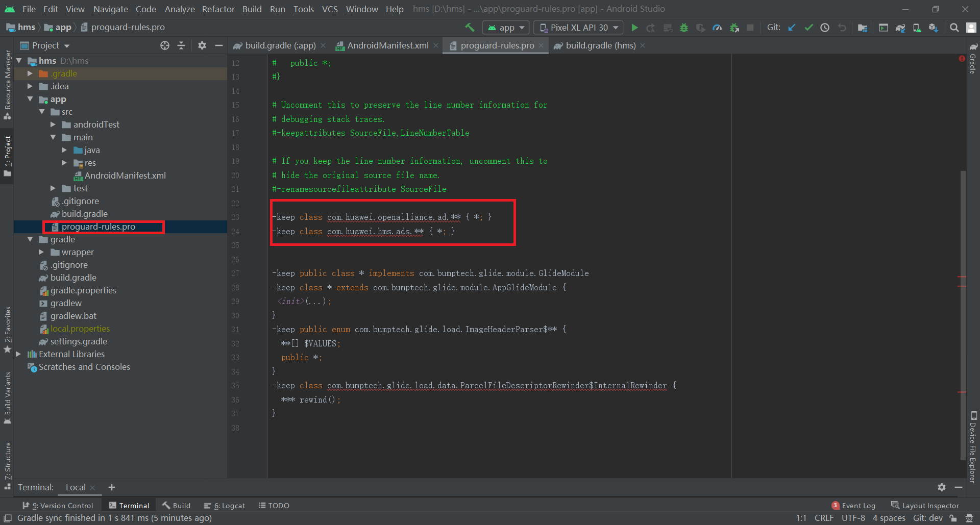Open Project panel settings gear
980x525 pixels.
[x=202, y=45]
